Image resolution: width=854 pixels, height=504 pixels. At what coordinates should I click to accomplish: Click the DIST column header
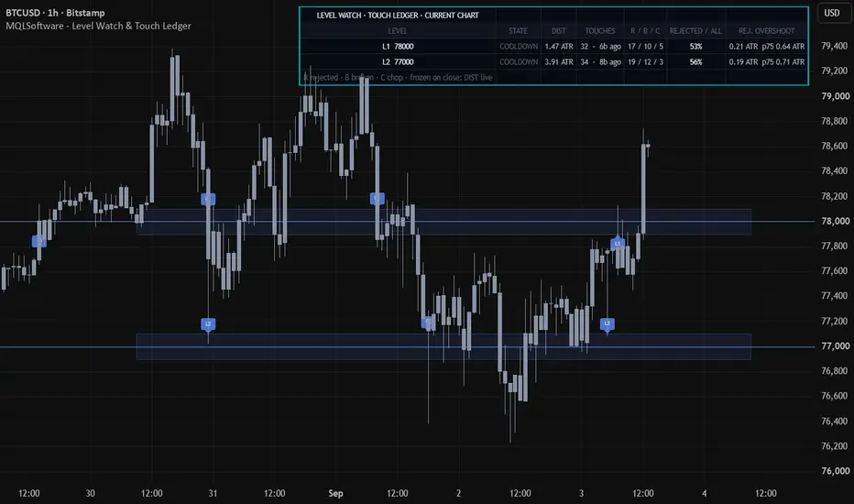point(559,31)
